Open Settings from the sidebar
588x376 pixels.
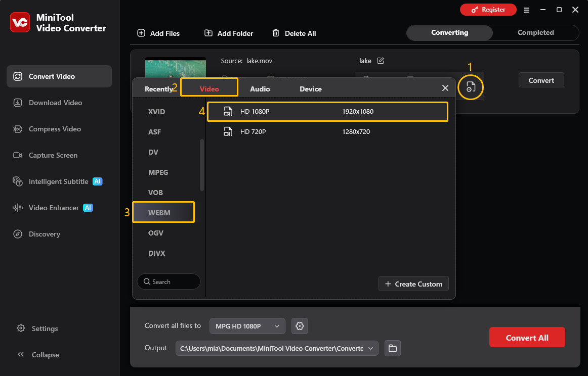37,328
